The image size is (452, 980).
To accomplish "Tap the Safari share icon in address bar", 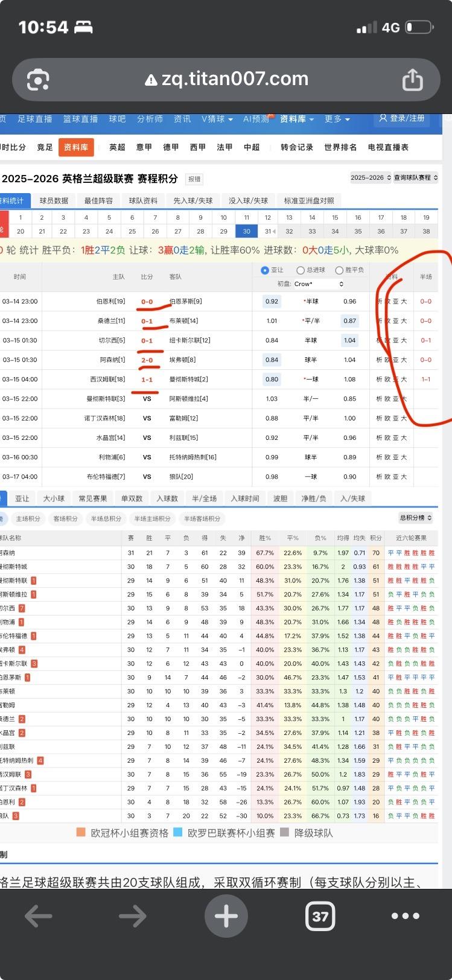I will point(412,80).
